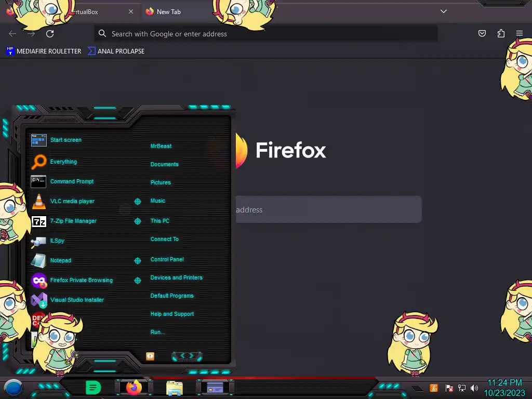This screenshot has width=532, height=399.
Task: Select Connect To in the Start menu
Action: 165,239
